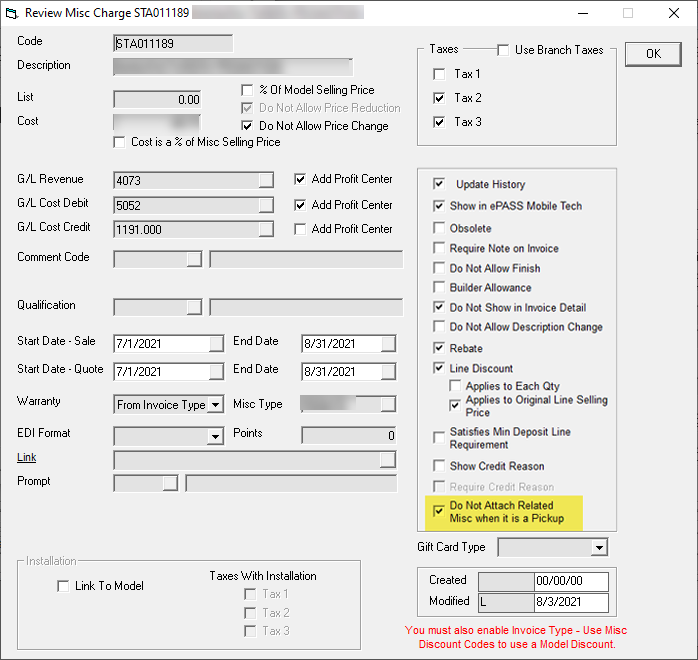Toggle the Line Discount checkbox
This screenshot has height=660, width=698.
tap(439, 368)
